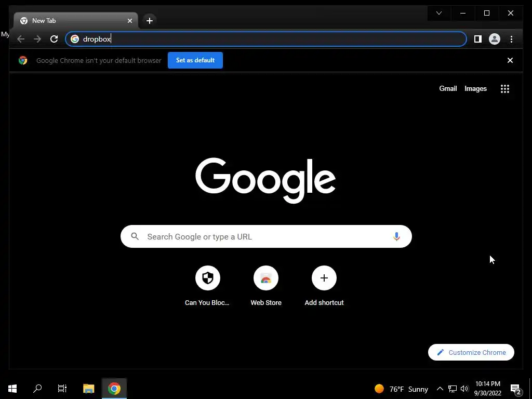Set Chrome as default browser
Image resolution: width=532 pixels, height=399 pixels.
(x=195, y=60)
